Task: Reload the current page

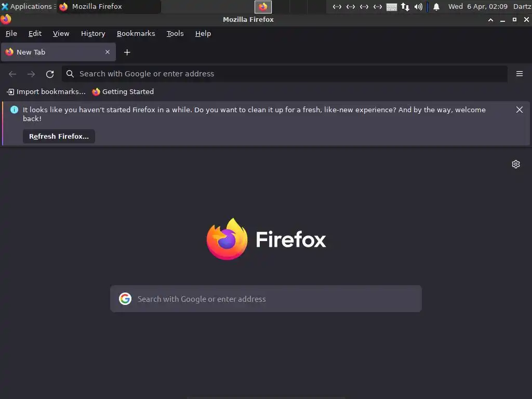Action: pyautogui.click(x=50, y=74)
